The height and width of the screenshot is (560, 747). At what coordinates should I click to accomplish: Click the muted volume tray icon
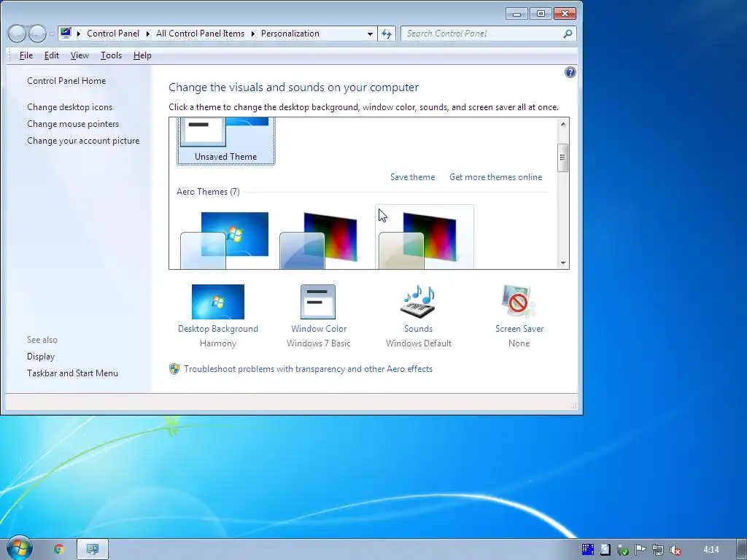pos(675,550)
